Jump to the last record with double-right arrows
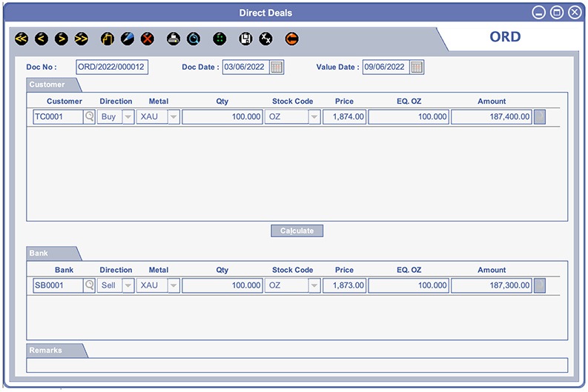The width and height of the screenshot is (588, 392). tap(82, 39)
